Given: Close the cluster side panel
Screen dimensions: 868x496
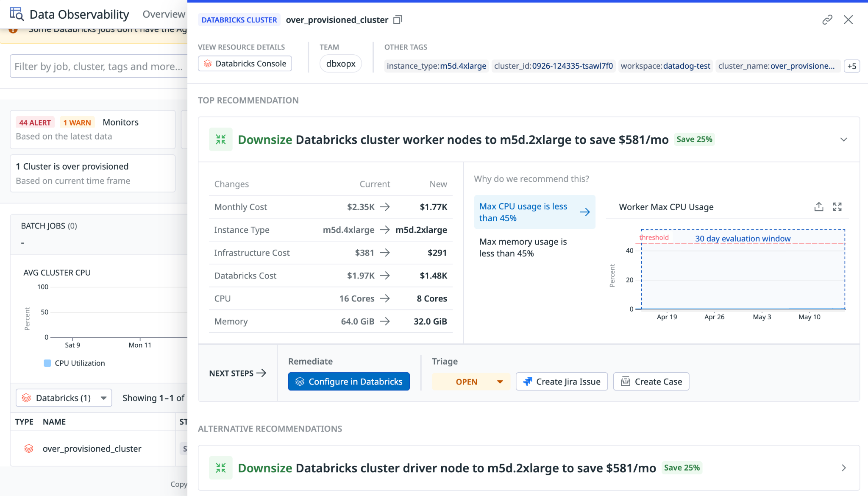Looking at the screenshot, I should pyautogui.click(x=848, y=20).
